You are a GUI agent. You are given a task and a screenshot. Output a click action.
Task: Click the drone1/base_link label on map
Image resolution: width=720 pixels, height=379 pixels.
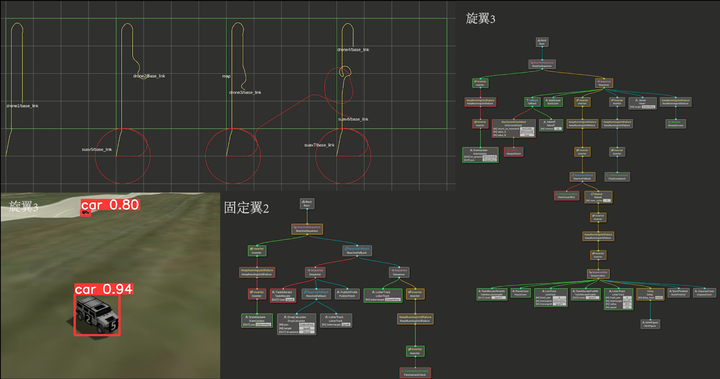[22, 106]
